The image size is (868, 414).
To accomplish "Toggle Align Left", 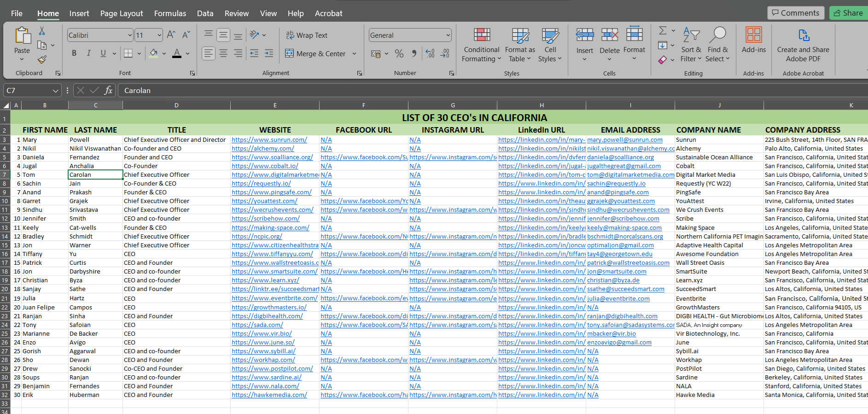I will coord(209,53).
